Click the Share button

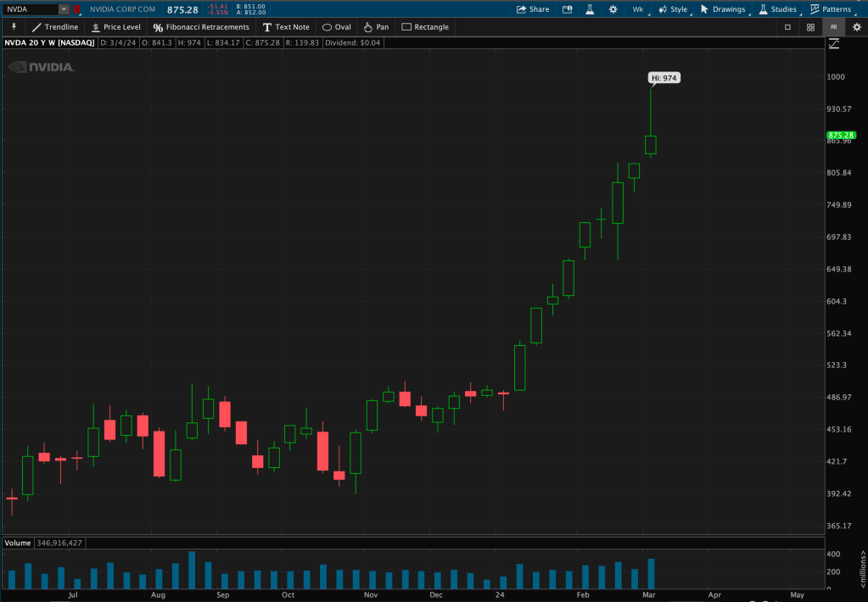pos(533,9)
